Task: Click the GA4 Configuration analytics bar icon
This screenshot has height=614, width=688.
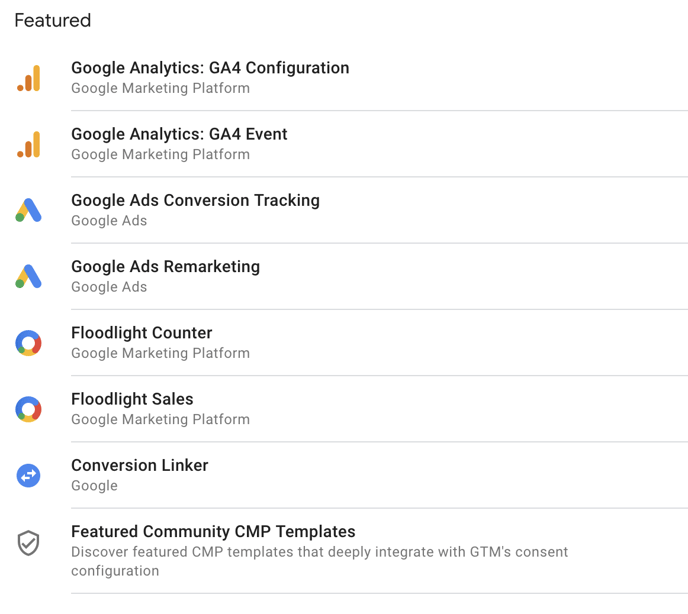Action: coord(29,78)
